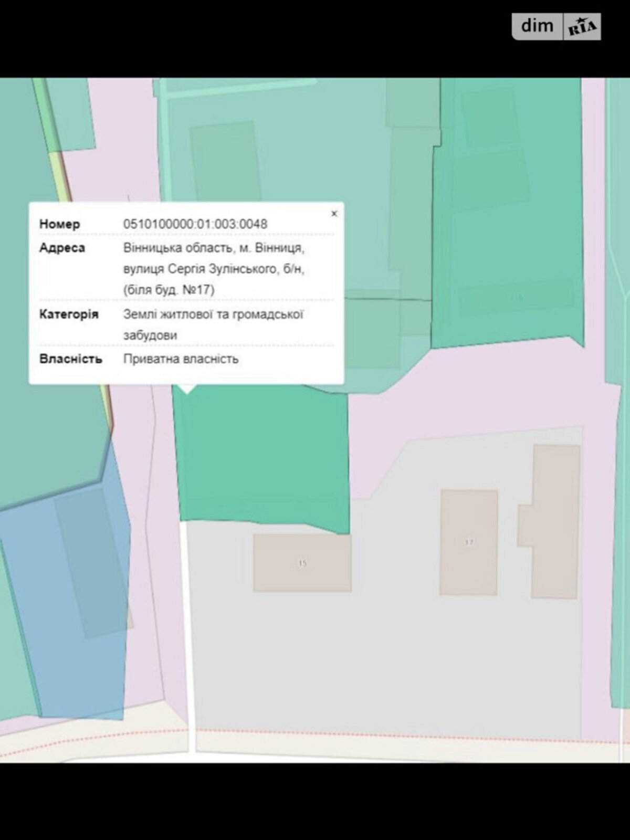
Task: Click the Категорія value text
Action: [213, 314]
